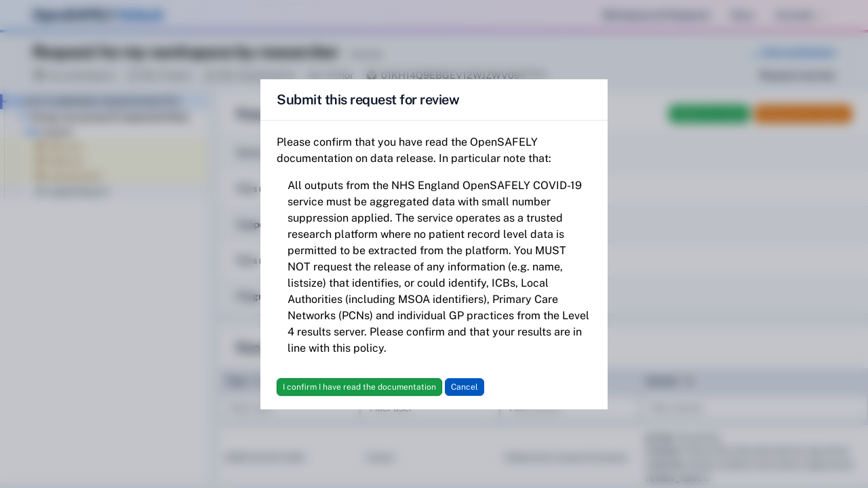868x488 pixels.
Task: Click the OpenSAFELY Airlock logo
Action: pyautogui.click(x=97, y=14)
